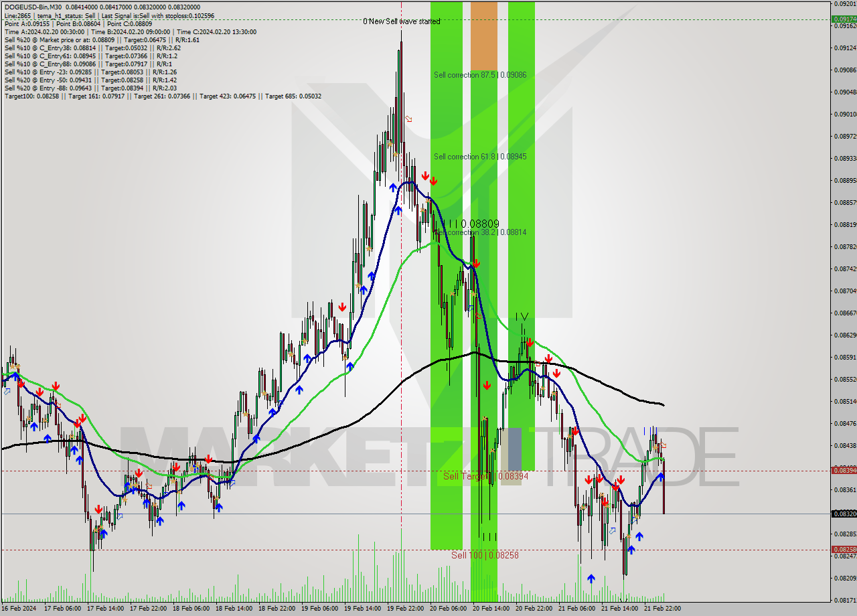Click the '17 Feb 14:00' time axis label
The height and width of the screenshot is (616, 857).
click(x=105, y=609)
